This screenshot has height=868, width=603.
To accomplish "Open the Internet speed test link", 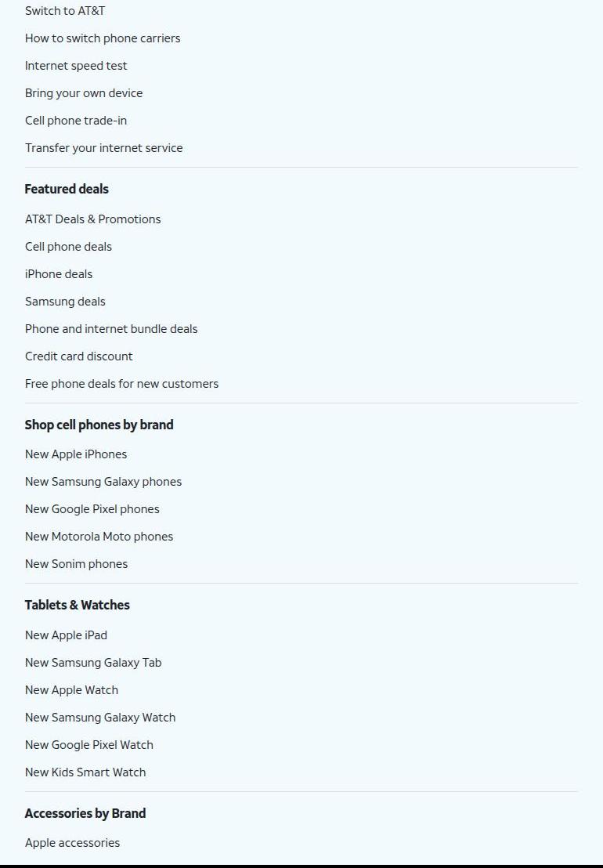I will point(76,66).
